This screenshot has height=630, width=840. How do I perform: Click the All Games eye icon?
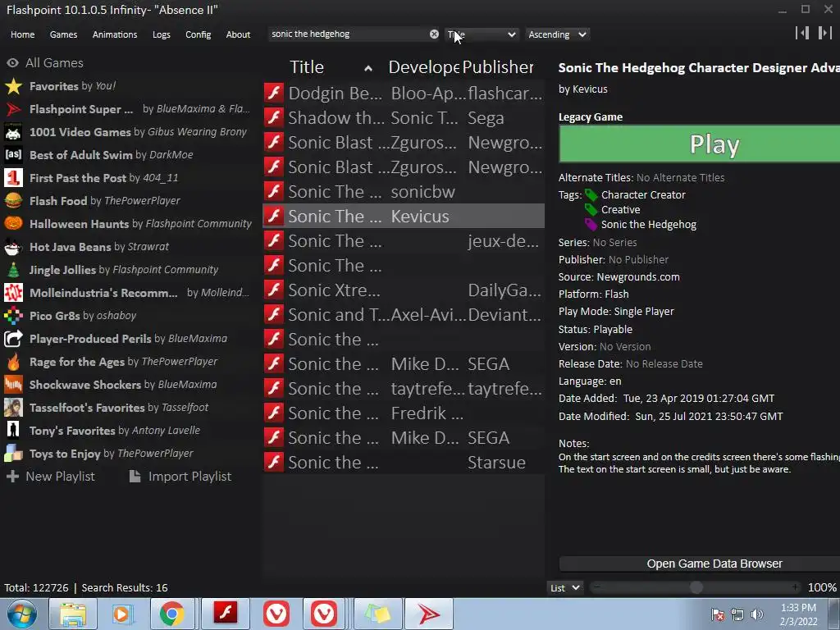(12, 63)
